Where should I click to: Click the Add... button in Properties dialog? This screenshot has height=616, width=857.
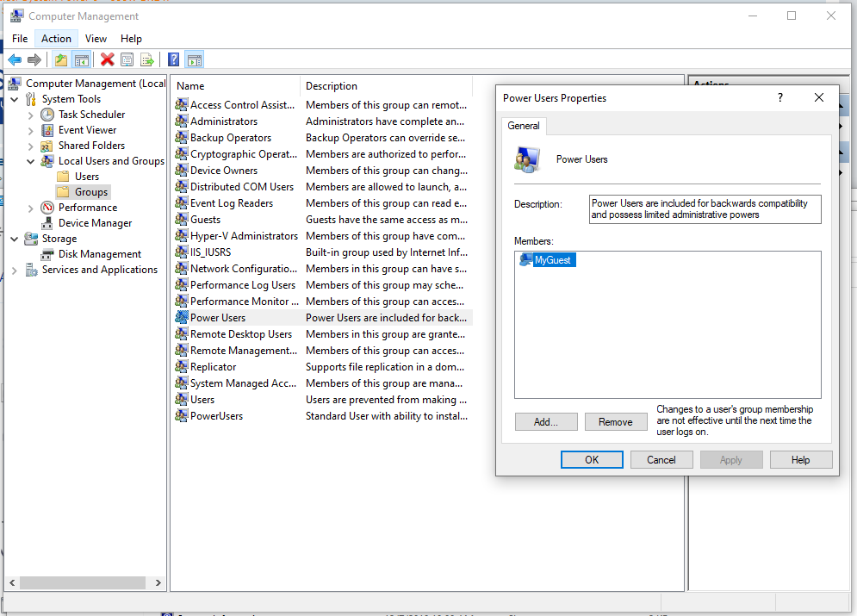545,422
